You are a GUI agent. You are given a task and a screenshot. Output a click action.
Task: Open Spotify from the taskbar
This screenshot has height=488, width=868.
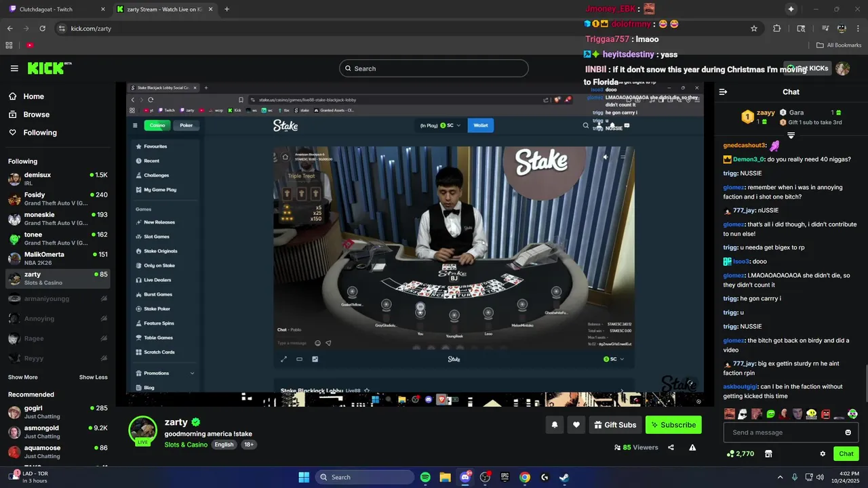(x=425, y=477)
